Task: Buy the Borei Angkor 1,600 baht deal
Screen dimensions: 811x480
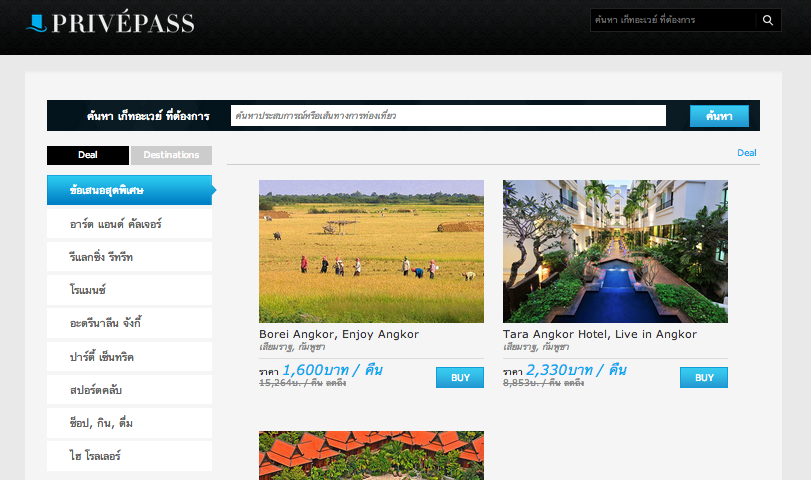Action: [460, 378]
